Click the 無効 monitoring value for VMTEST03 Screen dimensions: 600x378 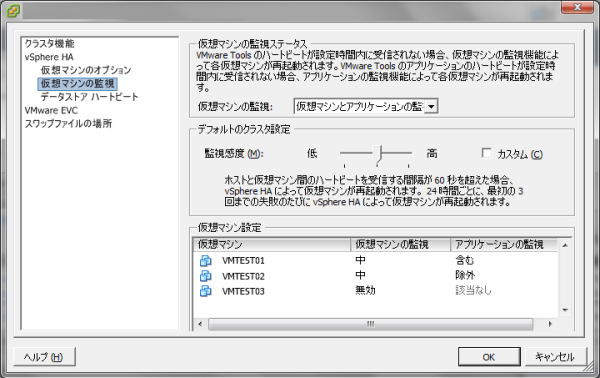click(x=365, y=290)
